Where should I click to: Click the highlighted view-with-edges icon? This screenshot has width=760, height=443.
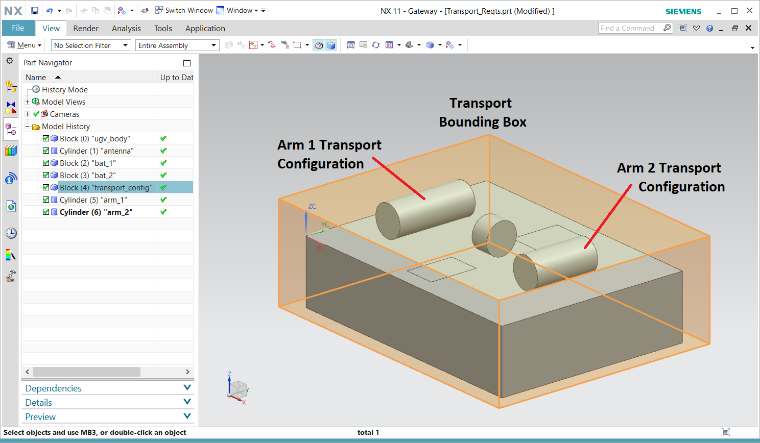[x=331, y=45]
